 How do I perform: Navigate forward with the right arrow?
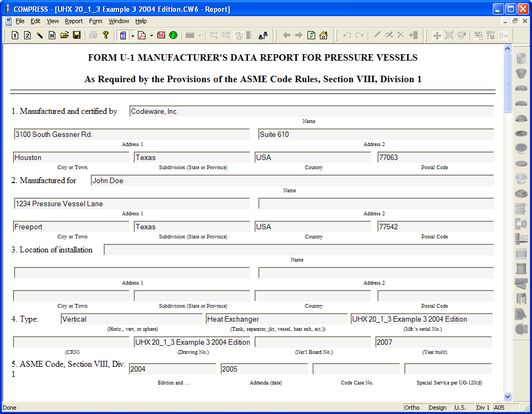coord(299,35)
